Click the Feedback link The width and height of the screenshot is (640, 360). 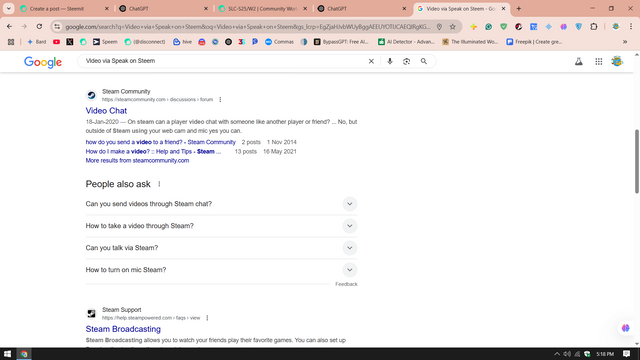click(x=346, y=284)
